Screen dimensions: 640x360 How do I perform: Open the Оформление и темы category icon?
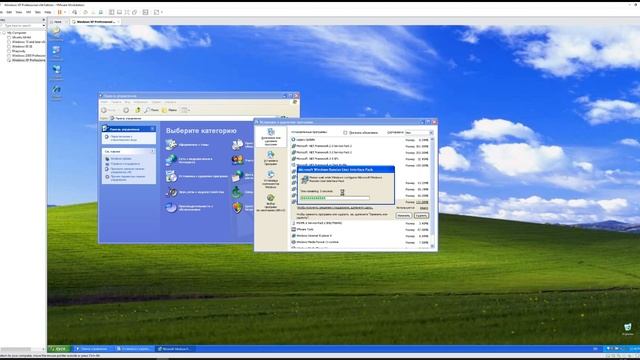point(171,144)
